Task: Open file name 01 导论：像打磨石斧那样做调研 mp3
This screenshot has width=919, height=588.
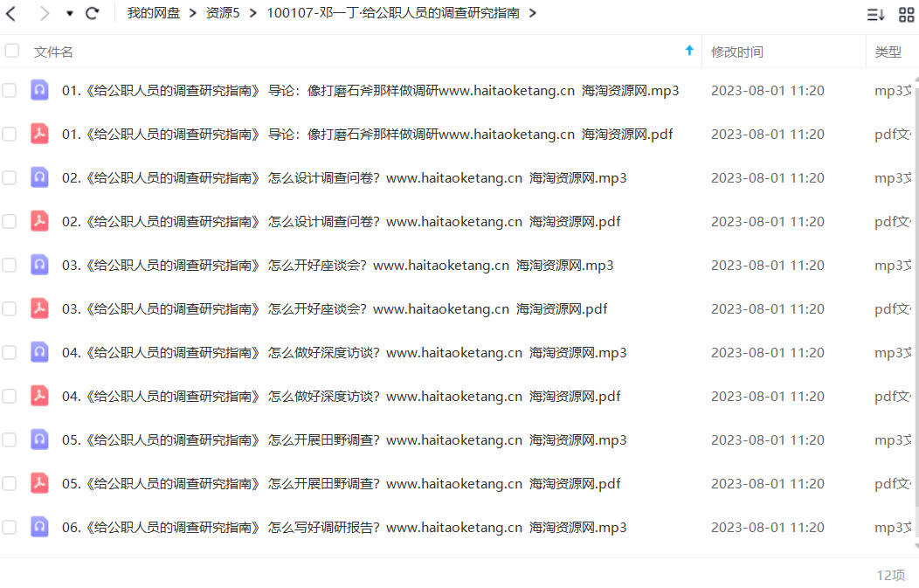Action: pos(370,91)
